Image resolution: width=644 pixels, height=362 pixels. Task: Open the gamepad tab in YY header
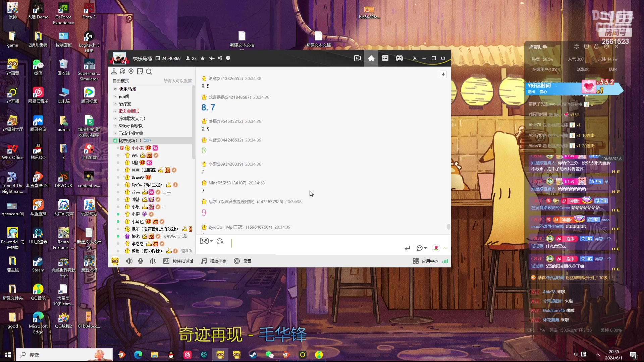click(399, 58)
